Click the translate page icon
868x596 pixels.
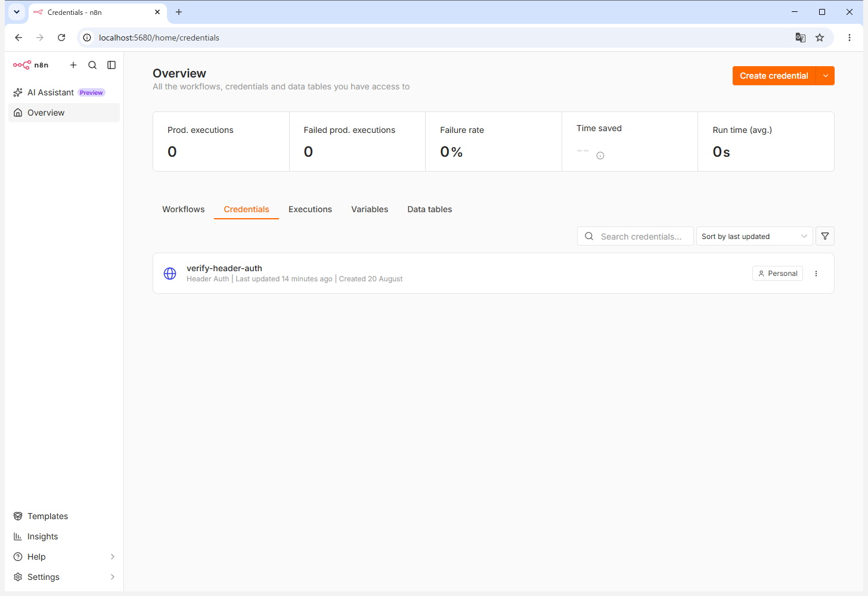point(801,38)
